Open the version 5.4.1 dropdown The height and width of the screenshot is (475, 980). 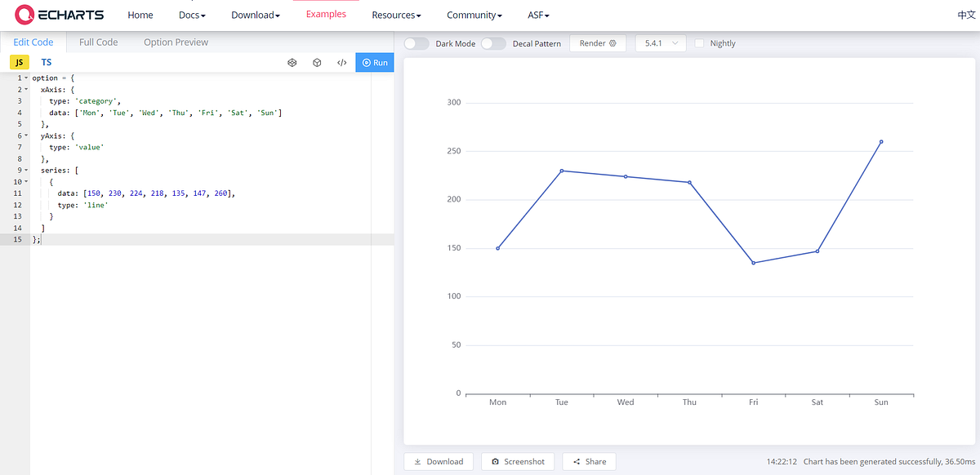click(x=661, y=42)
